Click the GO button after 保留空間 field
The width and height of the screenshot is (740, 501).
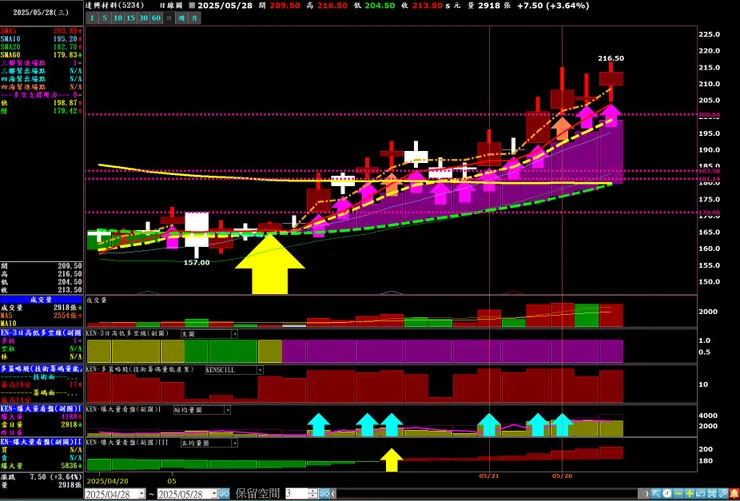coord(324,494)
